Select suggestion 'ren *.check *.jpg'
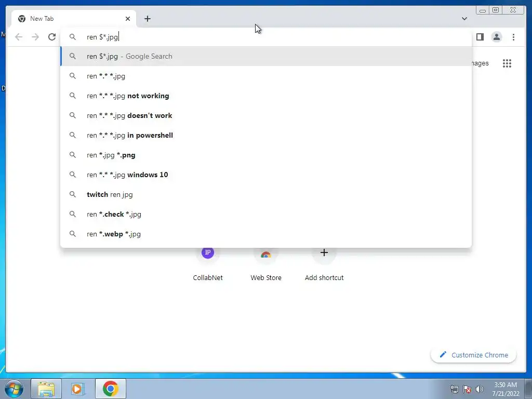 [x=266, y=214]
